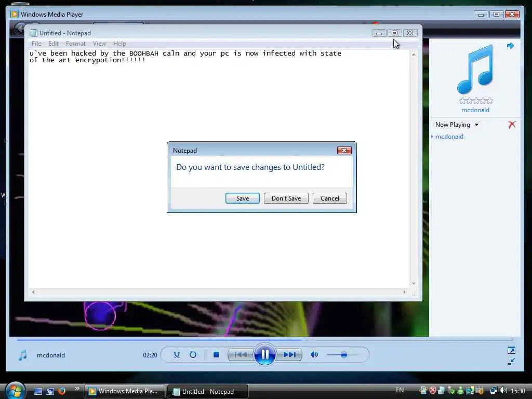Screen dimensions: 532x399
Task: Expand Quick Launch overflow chevron
Action: coord(77,389)
